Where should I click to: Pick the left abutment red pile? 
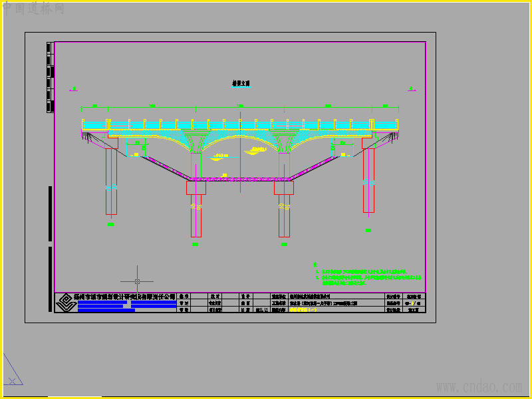111,181
